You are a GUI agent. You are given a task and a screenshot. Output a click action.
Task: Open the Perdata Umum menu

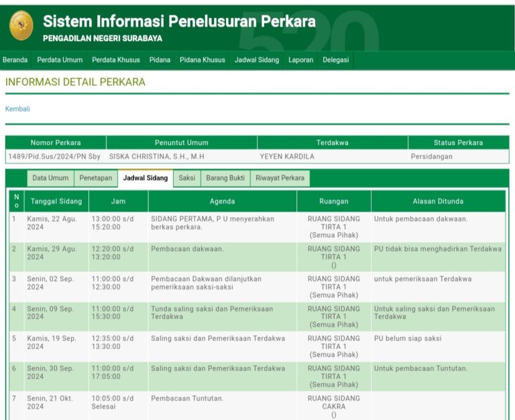pyautogui.click(x=60, y=60)
